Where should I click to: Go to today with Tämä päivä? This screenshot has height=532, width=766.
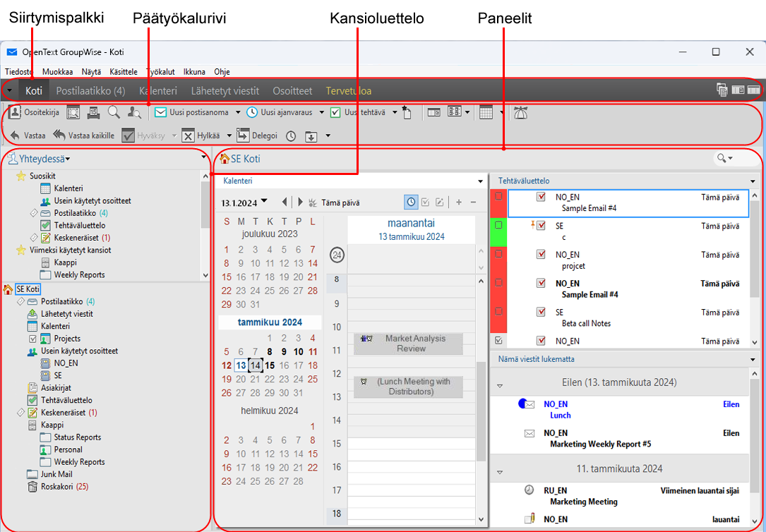tap(340, 202)
